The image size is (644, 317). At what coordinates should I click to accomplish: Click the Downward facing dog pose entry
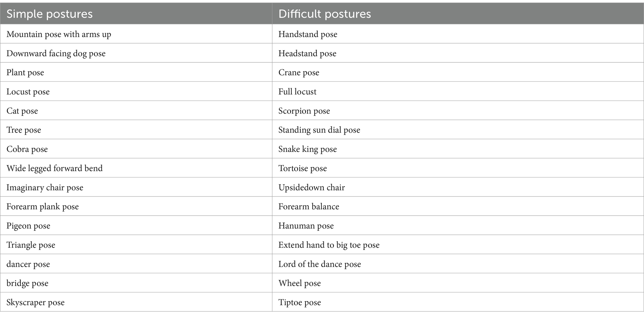56,53
